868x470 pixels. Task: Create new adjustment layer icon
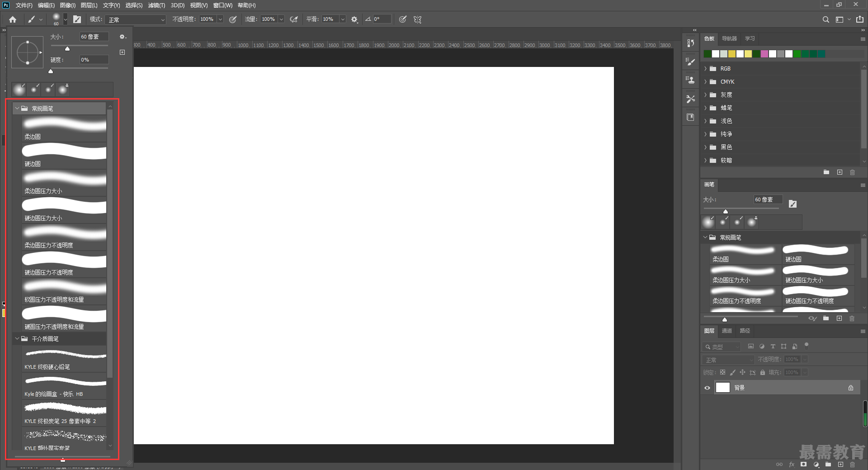click(x=816, y=464)
